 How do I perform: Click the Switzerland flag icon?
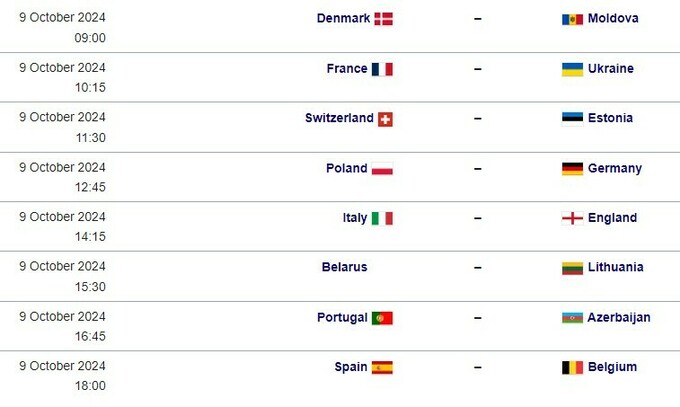click(385, 118)
